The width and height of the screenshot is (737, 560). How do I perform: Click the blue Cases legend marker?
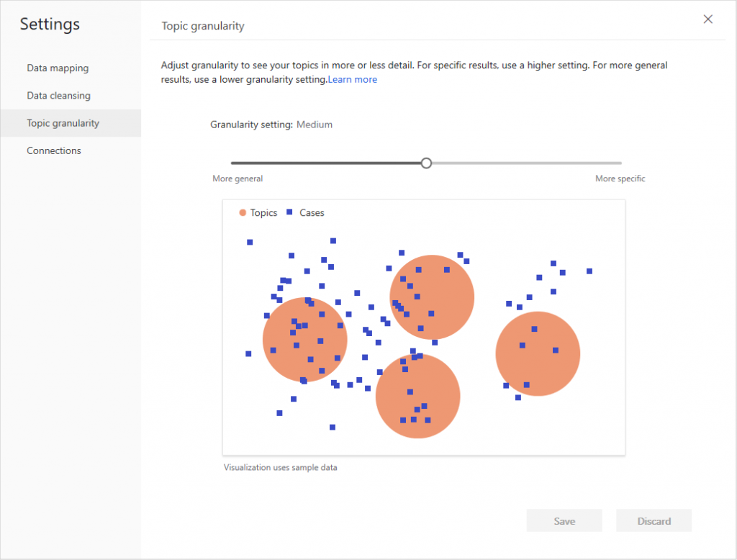pyautogui.click(x=291, y=212)
